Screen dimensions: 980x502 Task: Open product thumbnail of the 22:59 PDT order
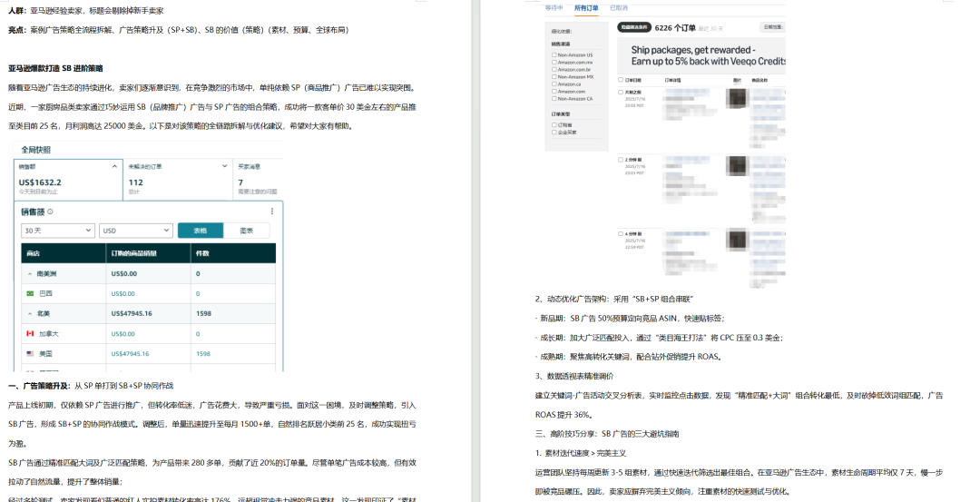tap(738, 240)
